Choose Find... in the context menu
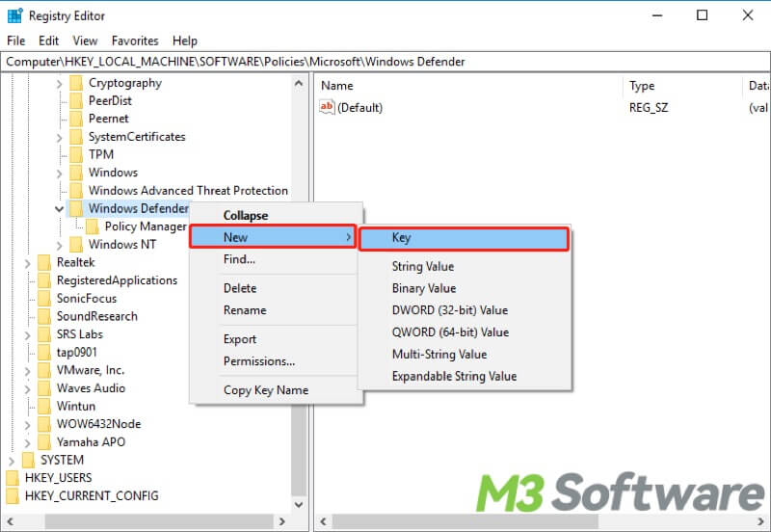The image size is (771, 532). pyautogui.click(x=277, y=259)
